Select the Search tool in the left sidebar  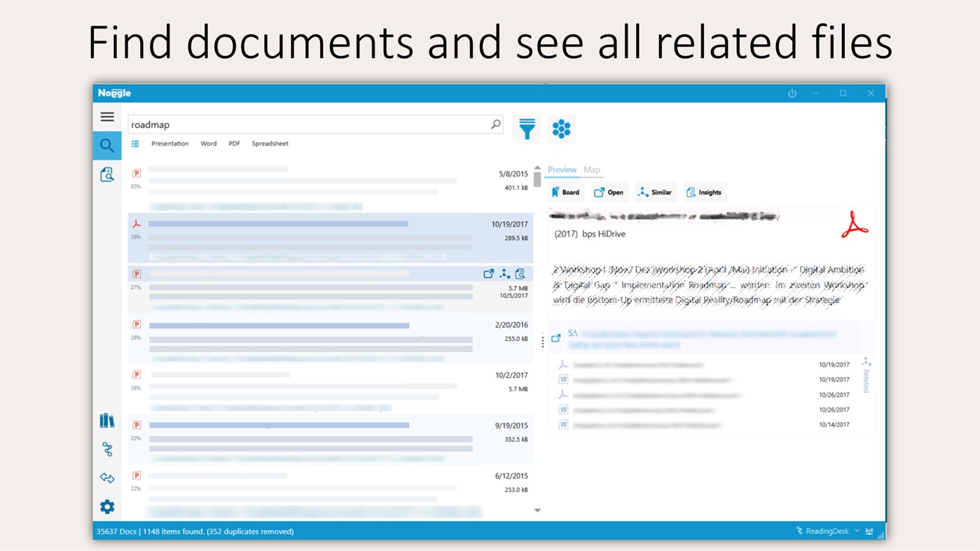pos(106,145)
